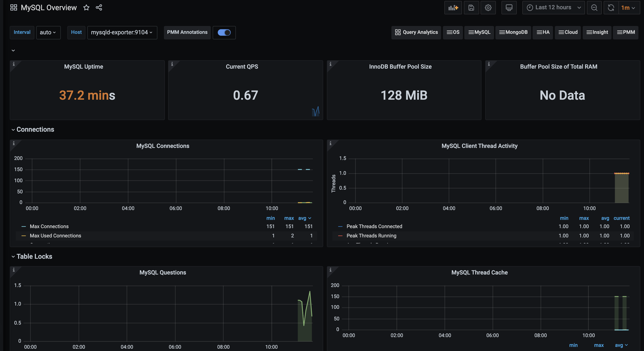
Task: Click the 128 MiB buffer pool value
Action: 404,95
